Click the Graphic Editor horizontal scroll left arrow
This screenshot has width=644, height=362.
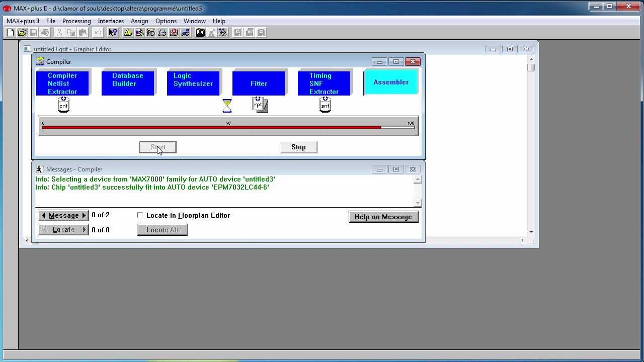tap(27, 240)
